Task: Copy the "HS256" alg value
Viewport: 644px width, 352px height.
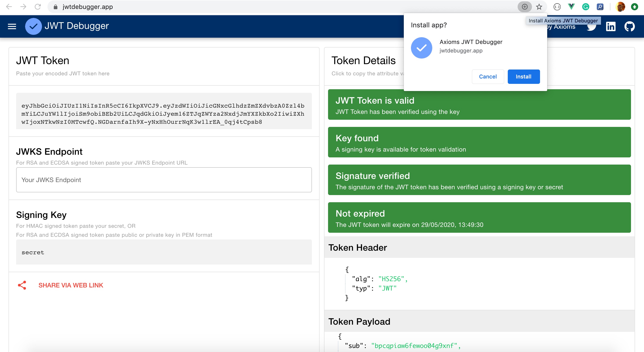Action: click(x=391, y=279)
